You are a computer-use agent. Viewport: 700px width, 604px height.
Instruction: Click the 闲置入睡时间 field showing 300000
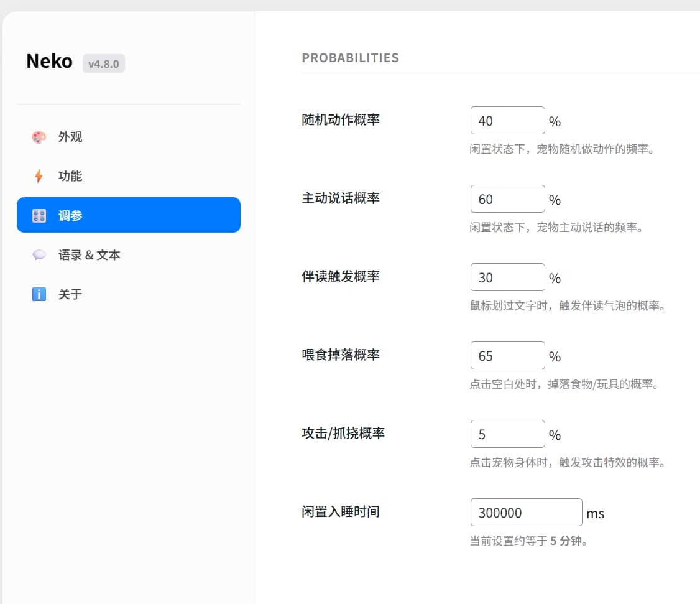click(x=526, y=513)
